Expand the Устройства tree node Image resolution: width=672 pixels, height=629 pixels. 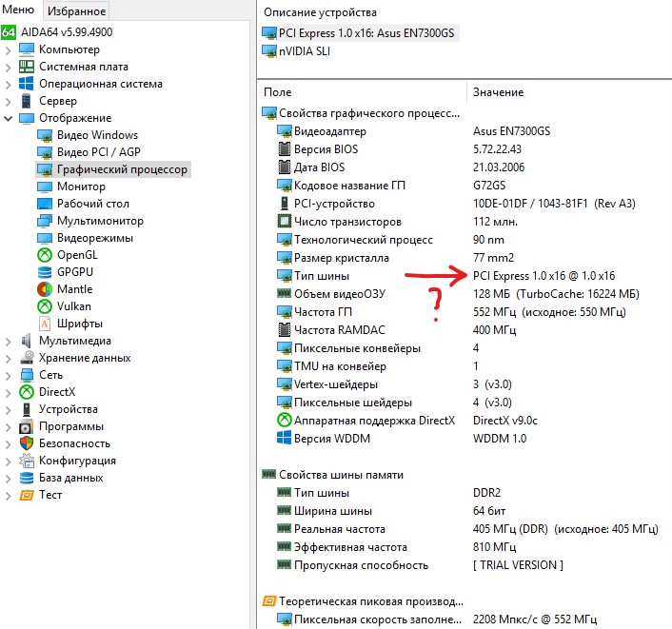pos(8,410)
